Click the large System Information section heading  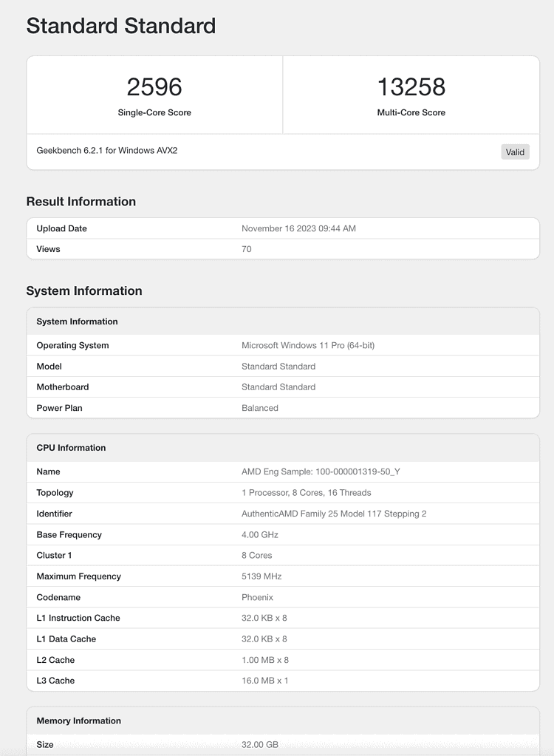pos(84,290)
